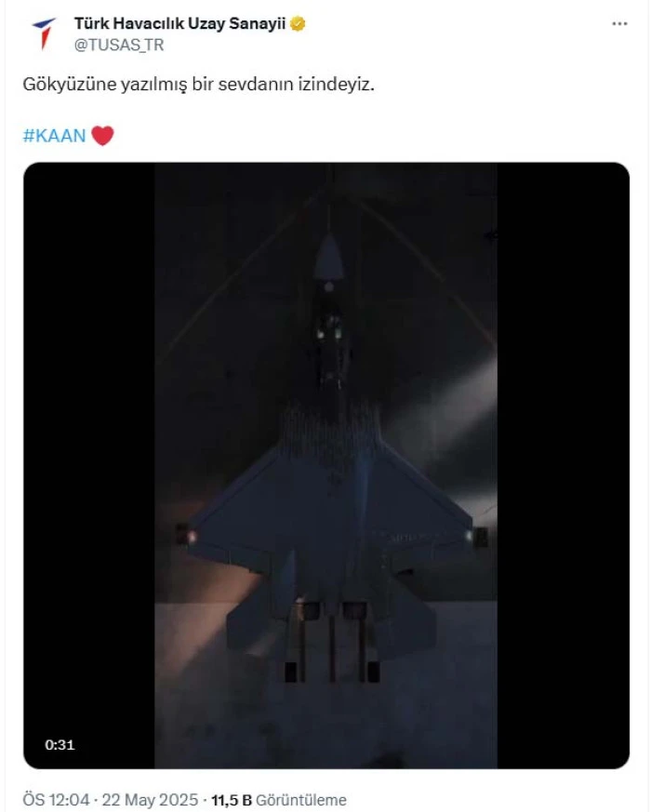Open the TUSAS profile avatar logo

(44, 33)
